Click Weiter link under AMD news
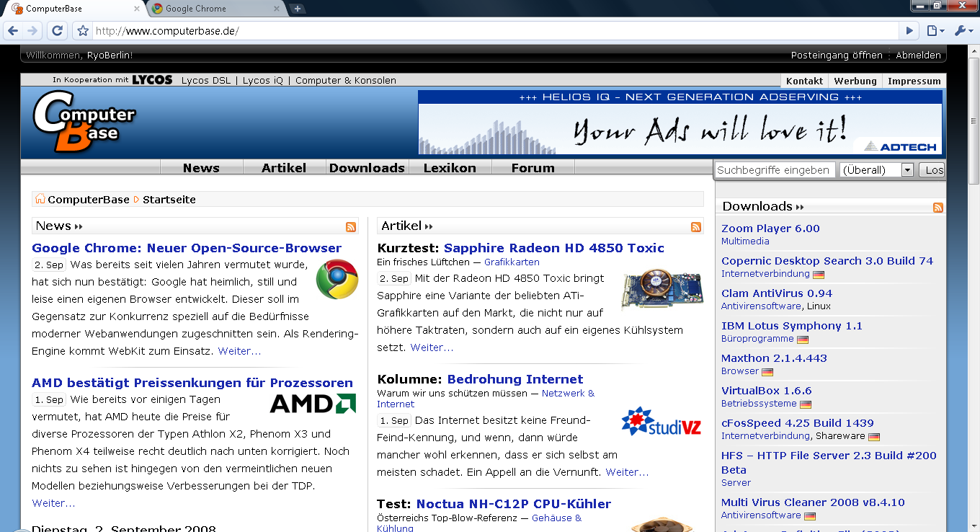 tap(53, 503)
